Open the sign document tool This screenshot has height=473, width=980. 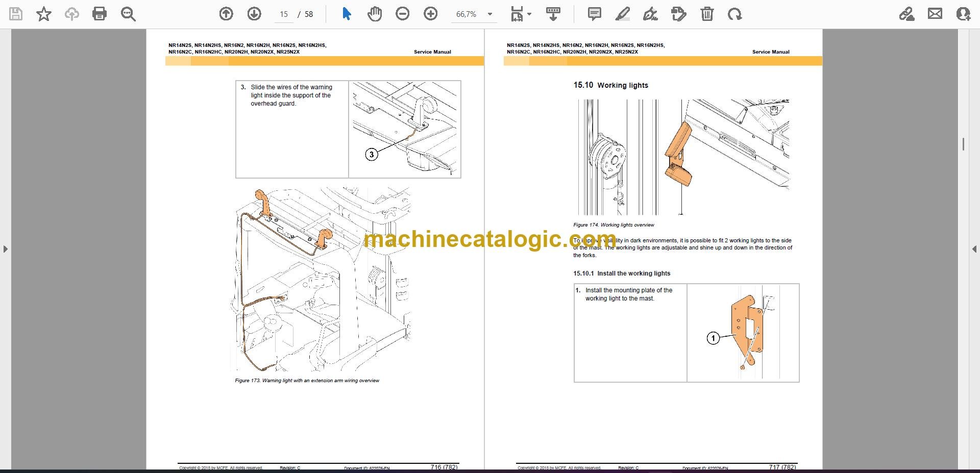(650, 14)
